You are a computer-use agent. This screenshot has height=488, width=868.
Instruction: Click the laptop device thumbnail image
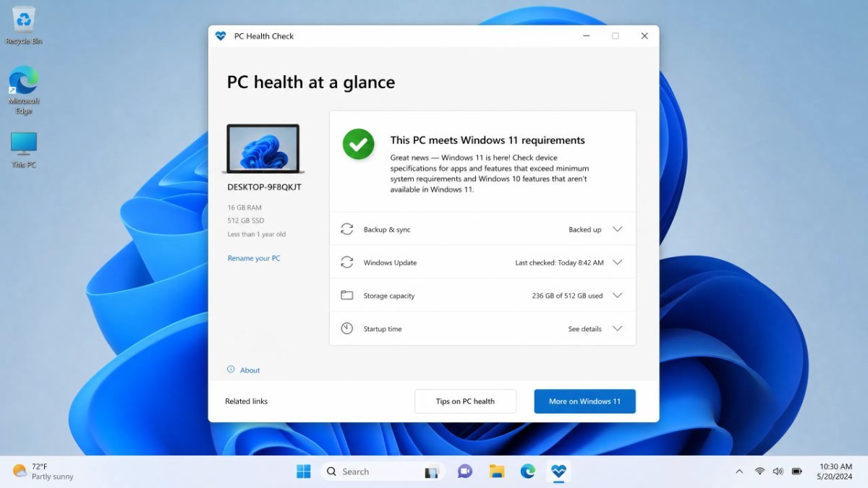pos(263,149)
